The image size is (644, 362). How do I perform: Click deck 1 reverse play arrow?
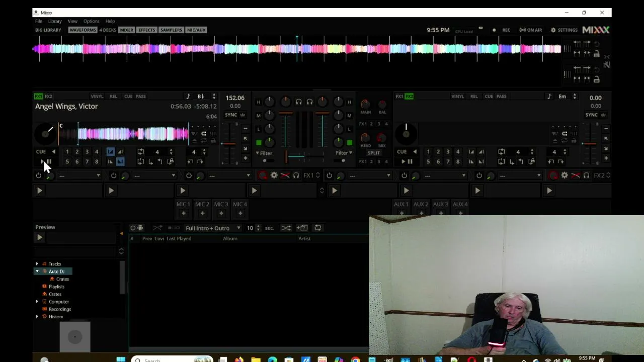[x=53, y=151]
